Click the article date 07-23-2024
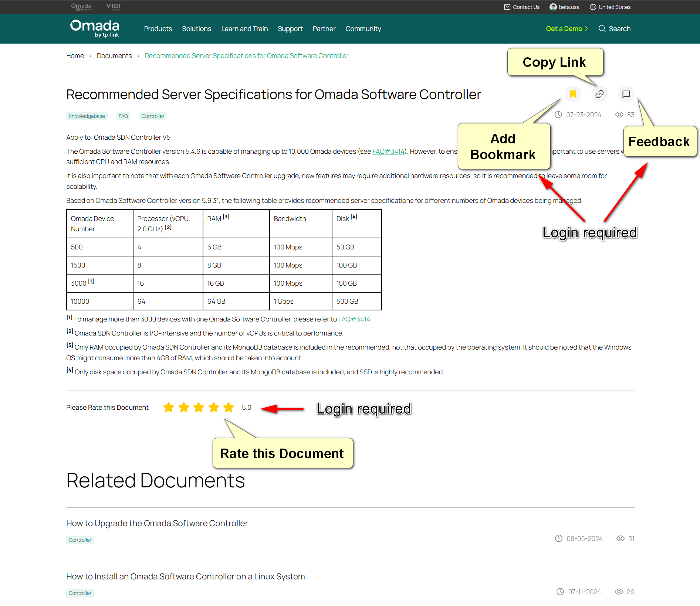This screenshot has height=606, width=700. pyautogui.click(x=584, y=115)
